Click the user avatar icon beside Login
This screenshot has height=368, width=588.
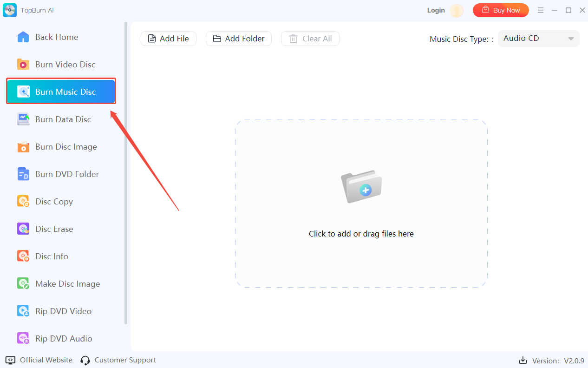[x=457, y=11]
